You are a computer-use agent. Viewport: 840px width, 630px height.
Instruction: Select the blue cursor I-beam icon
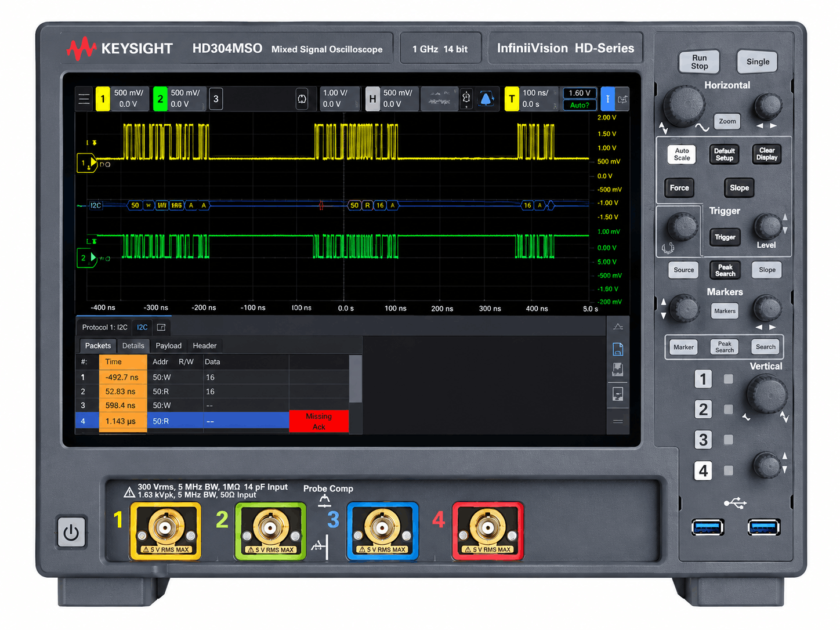[x=607, y=99]
